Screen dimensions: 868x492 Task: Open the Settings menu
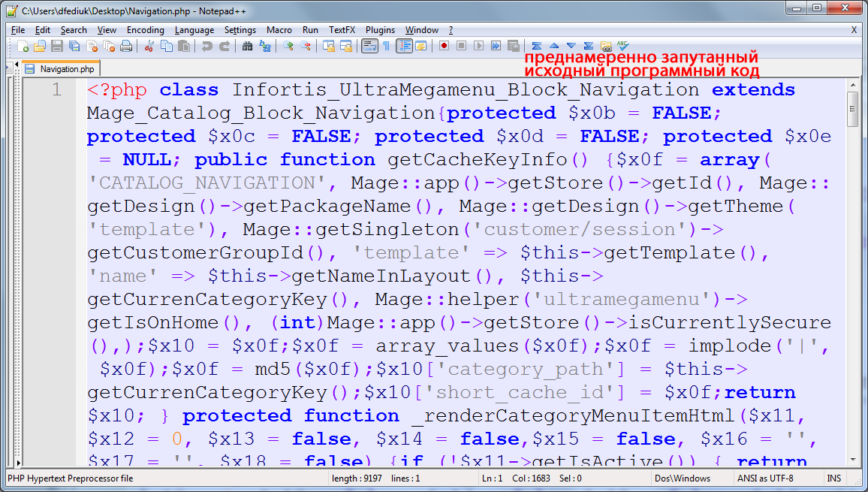pos(240,30)
